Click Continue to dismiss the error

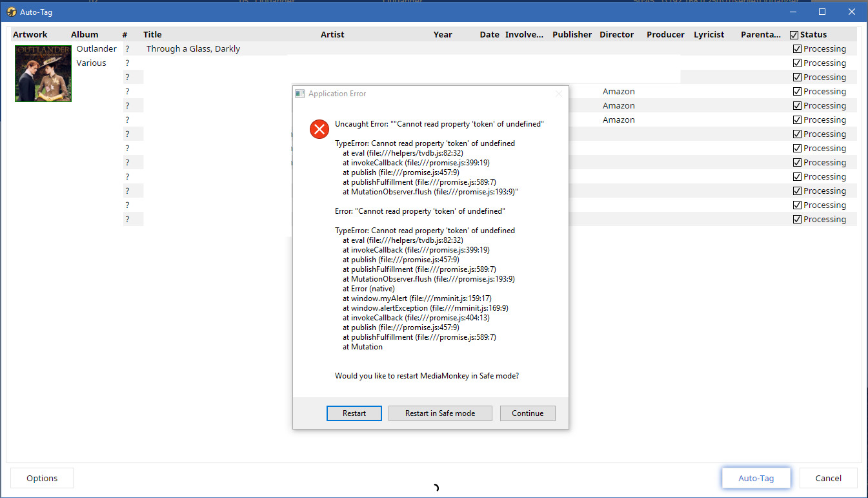[x=527, y=413]
